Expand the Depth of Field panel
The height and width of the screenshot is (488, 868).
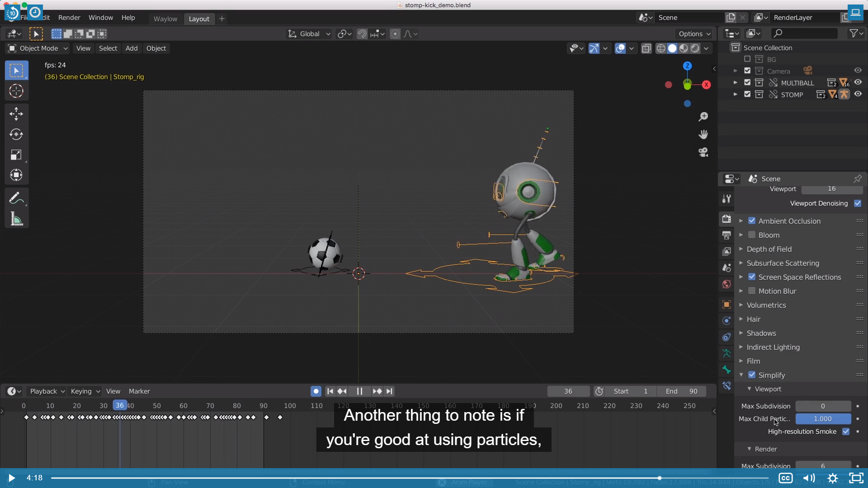[x=741, y=249]
